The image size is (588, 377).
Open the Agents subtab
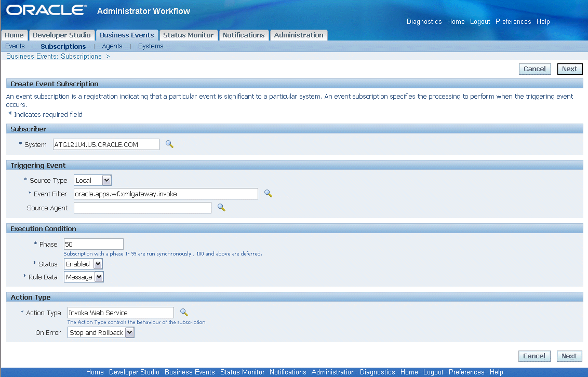pyautogui.click(x=112, y=46)
